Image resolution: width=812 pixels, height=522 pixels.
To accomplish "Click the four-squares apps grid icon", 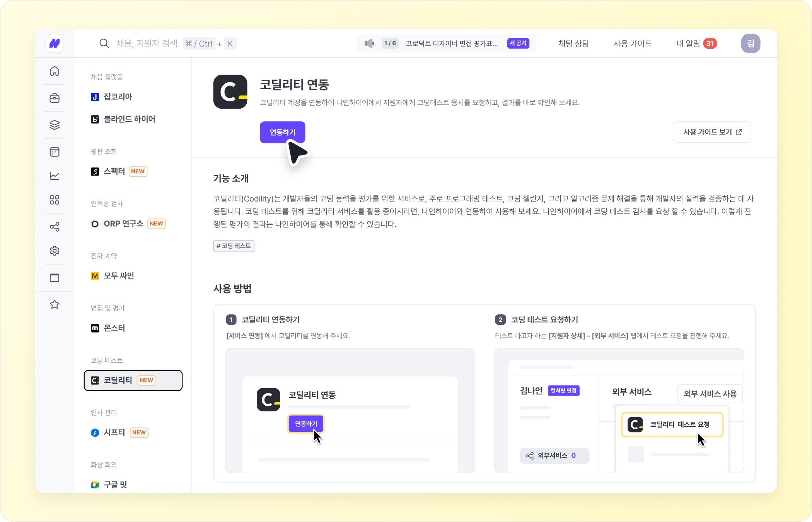I will (x=55, y=200).
